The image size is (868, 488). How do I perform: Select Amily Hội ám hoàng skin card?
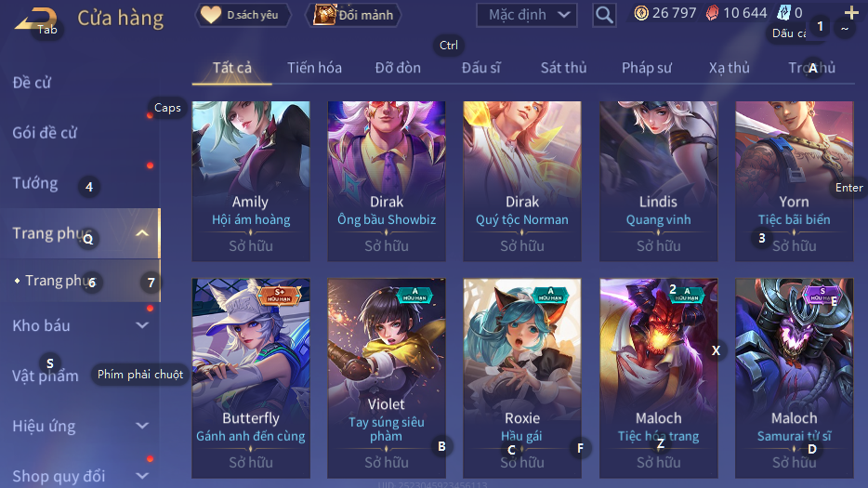coord(251,180)
